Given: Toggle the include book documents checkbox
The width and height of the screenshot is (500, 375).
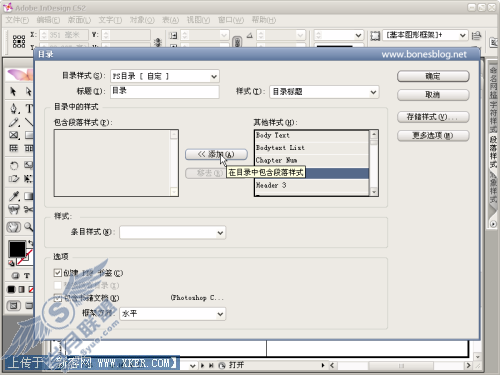Looking at the screenshot, I should click(x=58, y=298).
